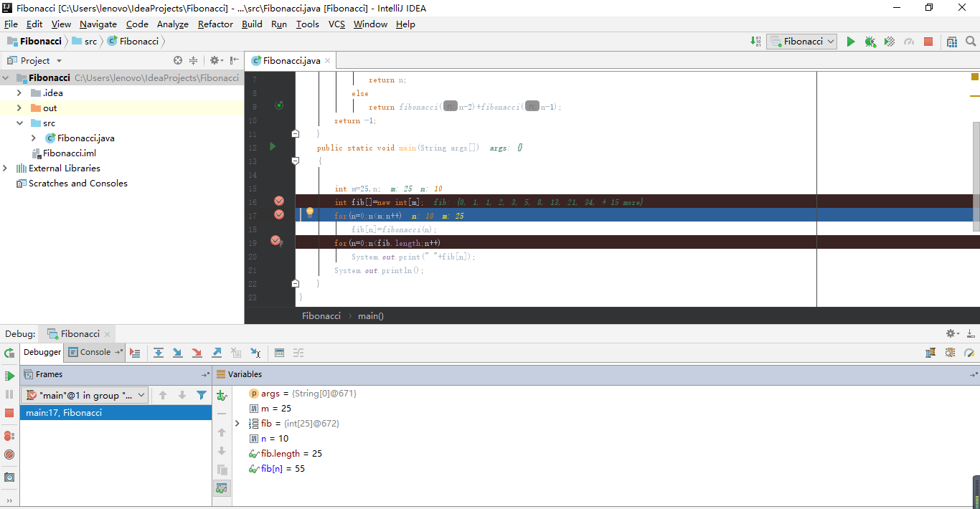Screen dimensions: 980x509
Task: Expand the fib array variable
Action: click(237, 424)
